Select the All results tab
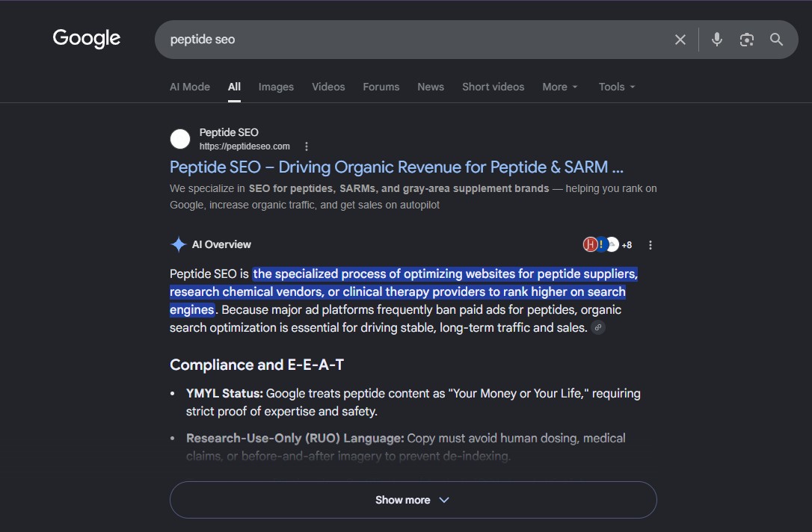This screenshot has width=812, height=532. (x=234, y=87)
